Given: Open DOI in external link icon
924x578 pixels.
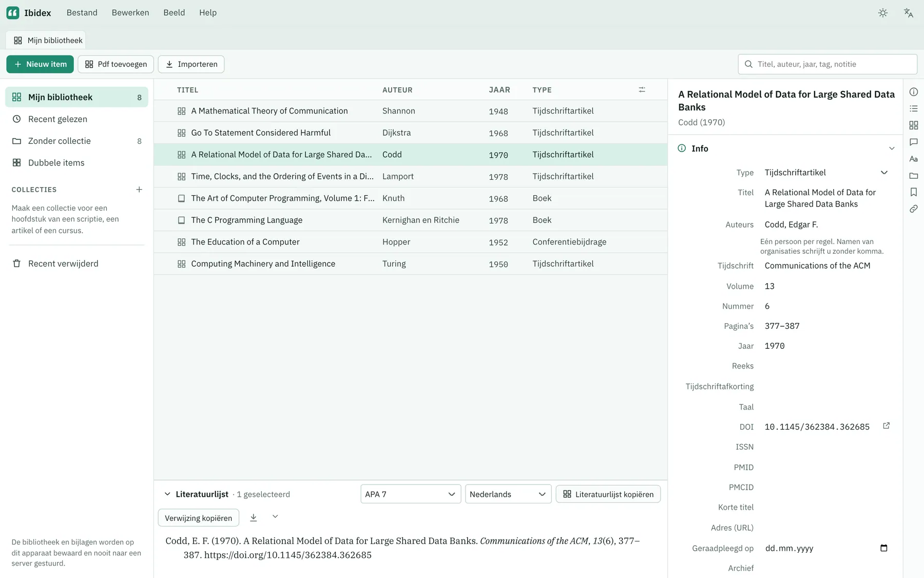Looking at the screenshot, I should click(886, 426).
